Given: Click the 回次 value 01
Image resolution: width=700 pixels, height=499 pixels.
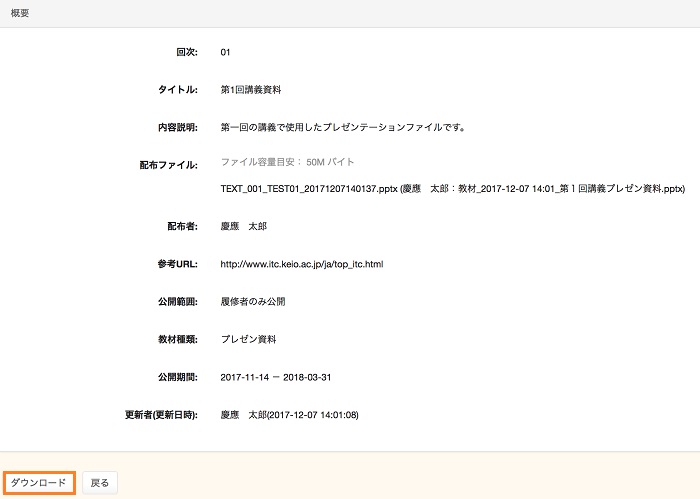Looking at the screenshot, I should click(x=226, y=52).
